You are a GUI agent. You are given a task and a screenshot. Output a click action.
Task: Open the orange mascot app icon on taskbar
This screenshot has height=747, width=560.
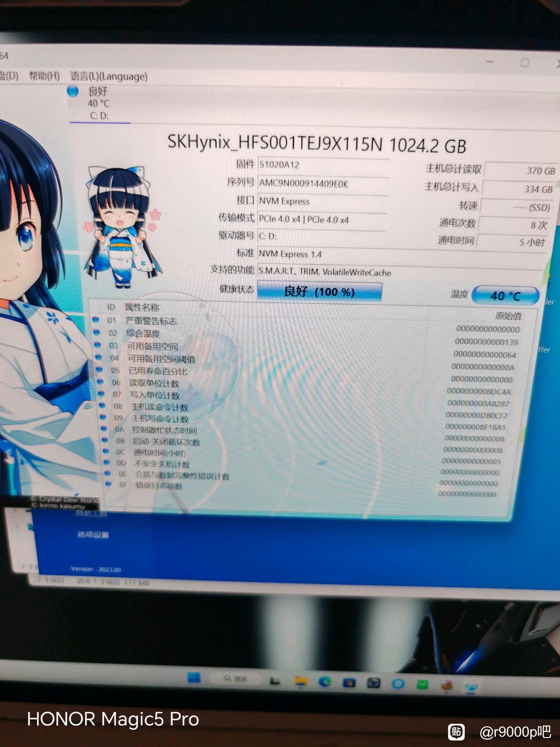447,684
